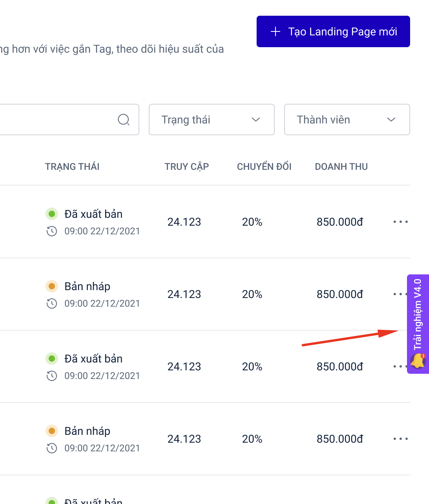Screen dimensions: 429x504
Task: Click the CHUYỂN ĐỔI column header
Action: 264,167
